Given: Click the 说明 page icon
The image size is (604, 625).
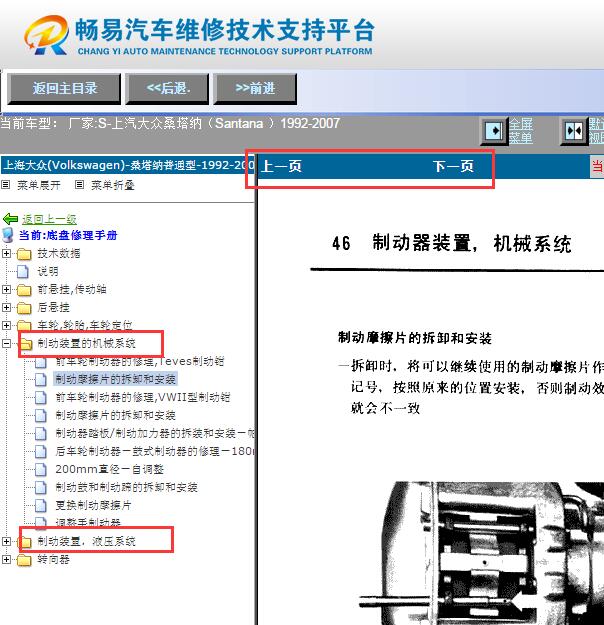Looking at the screenshot, I should (23, 271).
